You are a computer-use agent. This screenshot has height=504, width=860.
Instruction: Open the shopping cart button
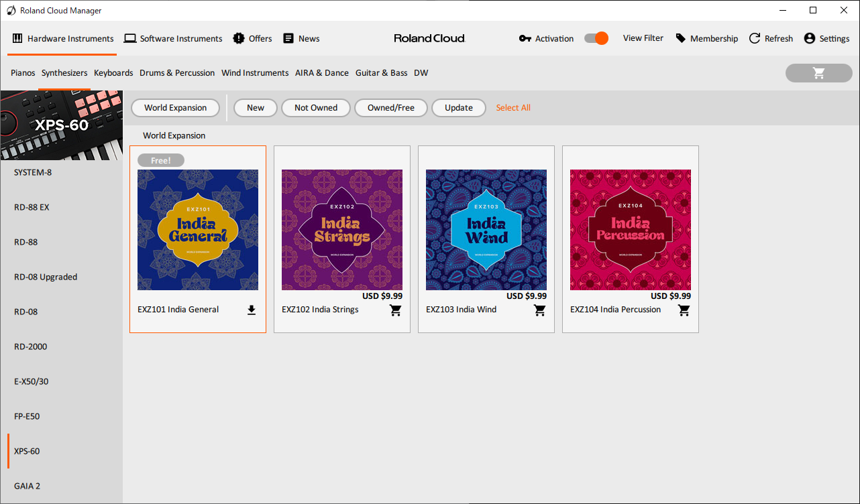818,73
